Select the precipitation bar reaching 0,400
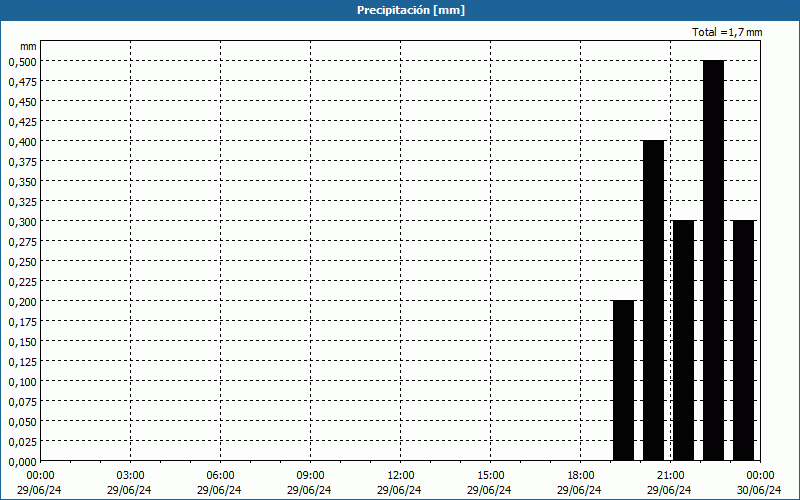The height and width of the screenshot is (500, 800). pos(654,301)
